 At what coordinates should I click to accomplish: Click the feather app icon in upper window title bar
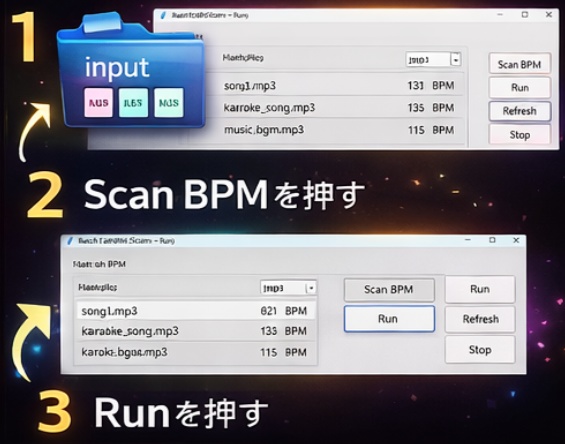click(164, 15)
